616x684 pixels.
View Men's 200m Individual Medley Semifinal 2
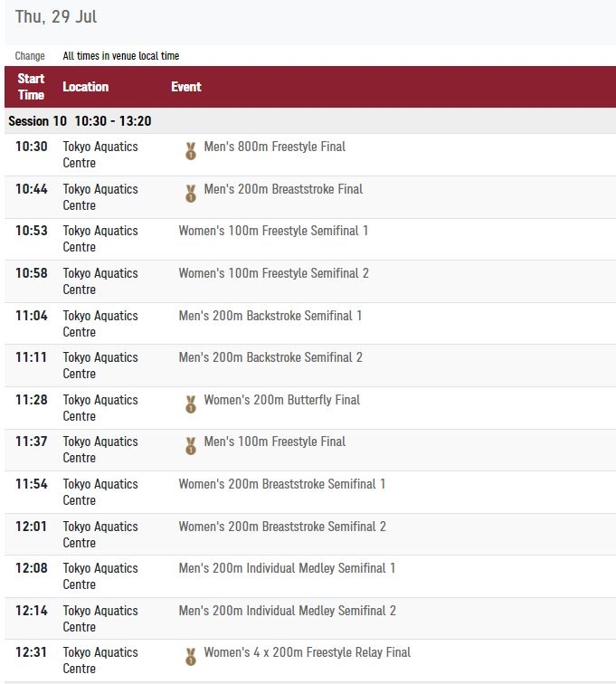pyautogui.click(x=288, y=611)
